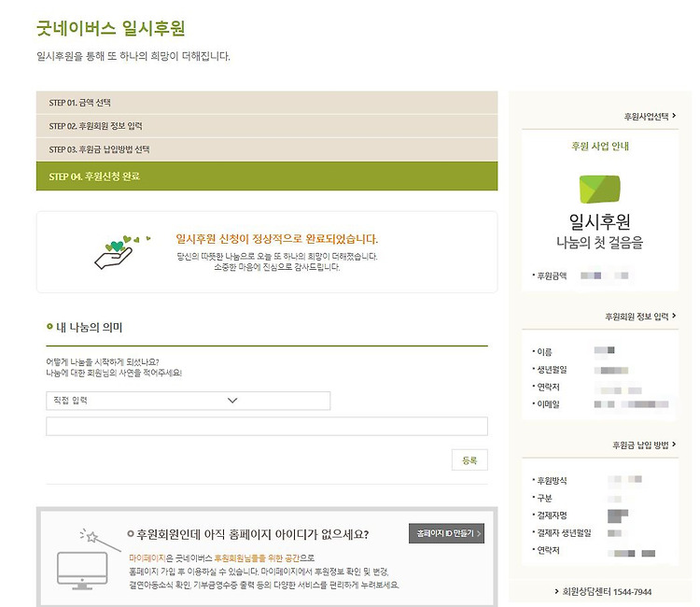Expand 후원회원 정보 입력 sidebar link
This screenshot has width=700, height=607.
(x=640, y=317)
